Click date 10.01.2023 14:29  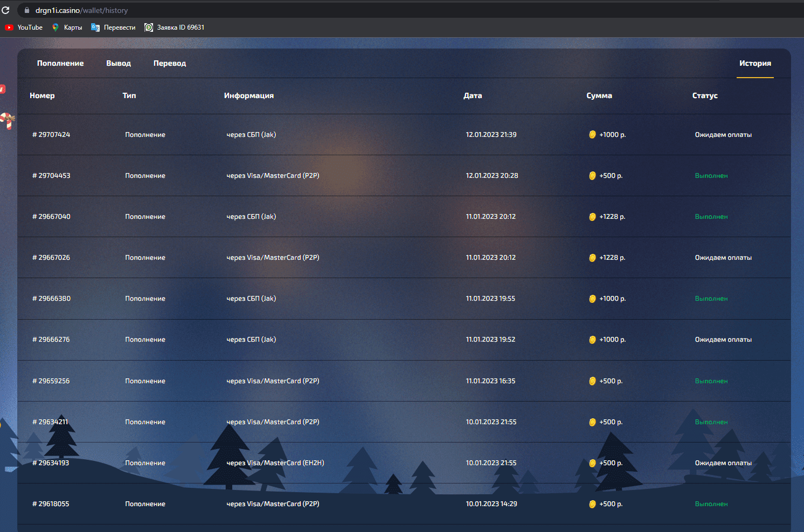point(491,504)
